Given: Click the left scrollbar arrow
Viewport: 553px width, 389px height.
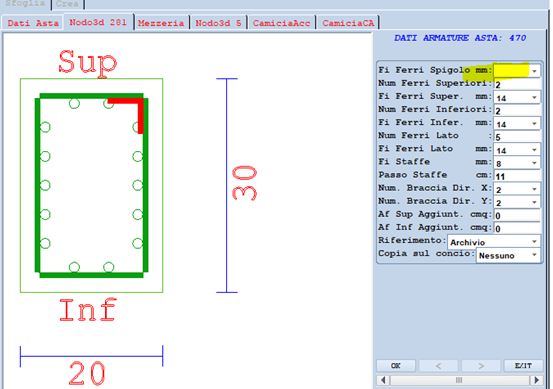Looking at the screenshot, I should [x=383, y=380].
